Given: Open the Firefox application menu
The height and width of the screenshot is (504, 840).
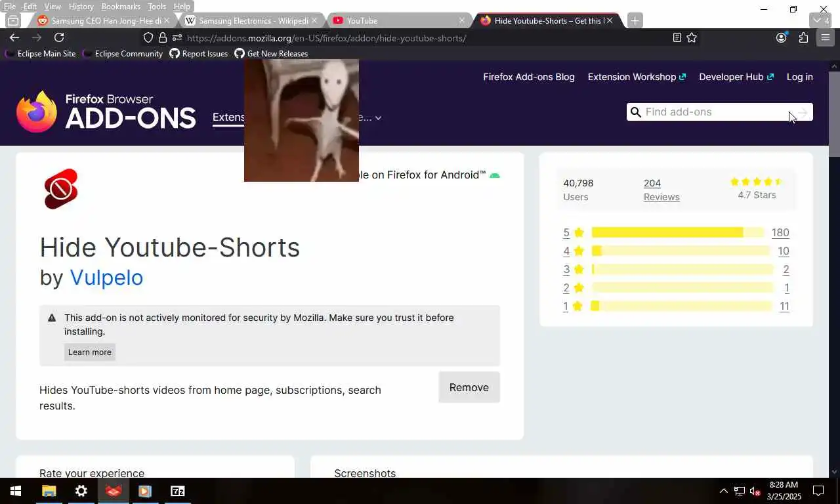Looking at the screenshot, I should tap(826, 38).
